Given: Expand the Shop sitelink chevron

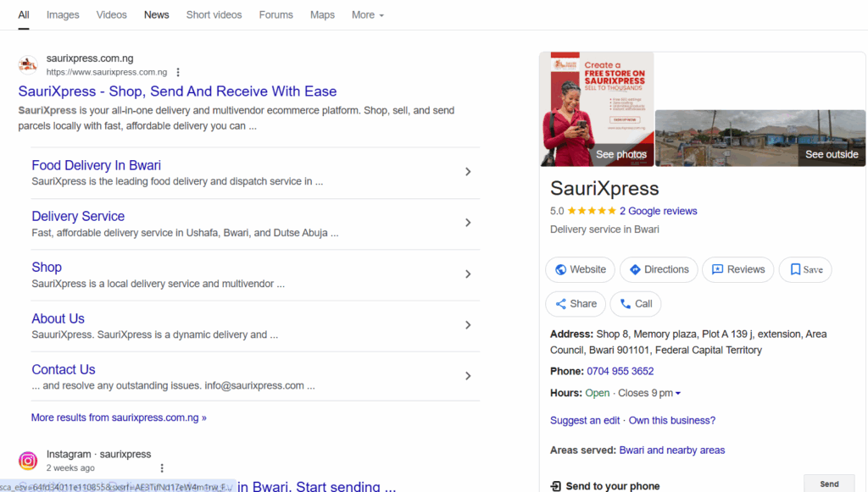Looking at the screenshot, I should [468, 274].
